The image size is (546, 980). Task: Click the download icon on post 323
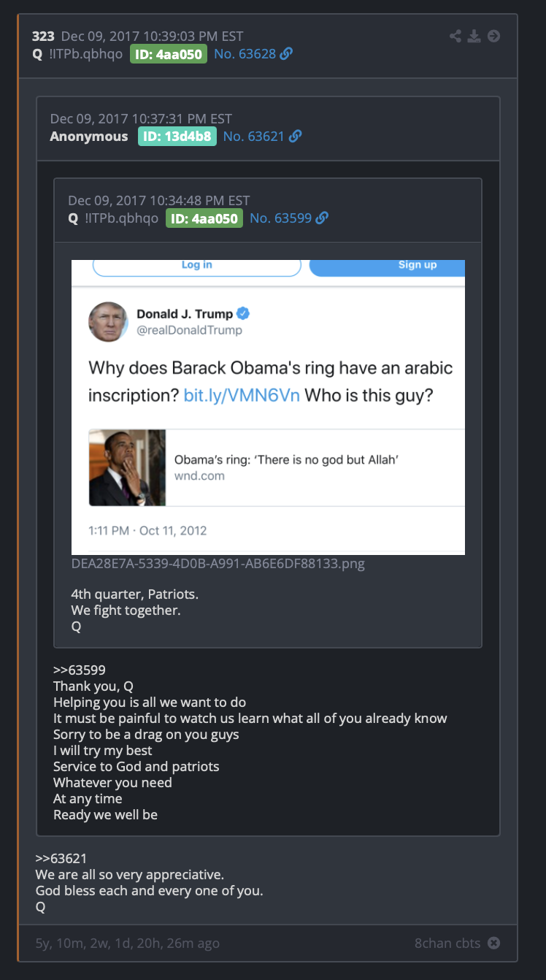474,36
